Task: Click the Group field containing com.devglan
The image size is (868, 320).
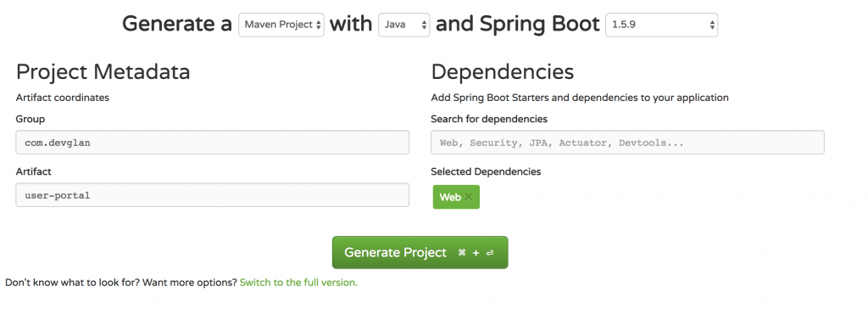Action: tap(213, 143)
